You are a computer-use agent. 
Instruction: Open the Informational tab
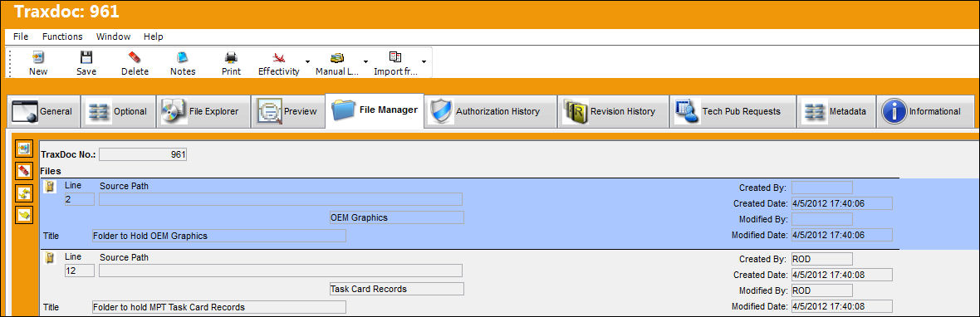coord(925,112)
